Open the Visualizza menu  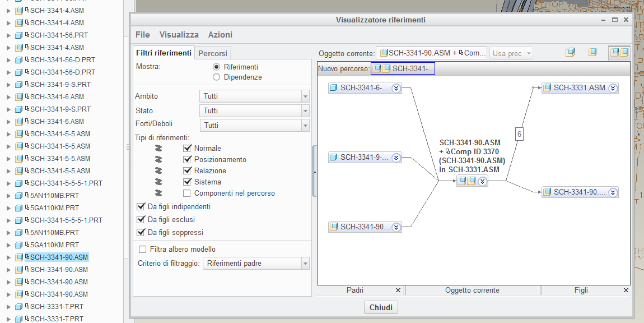(x=179, y=35)
